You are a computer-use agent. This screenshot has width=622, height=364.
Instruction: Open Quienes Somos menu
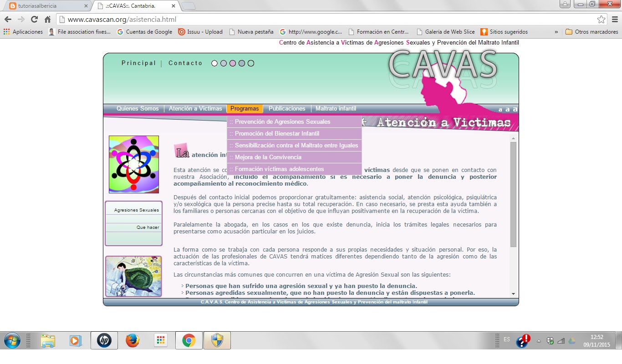click(x=138, y=109)
